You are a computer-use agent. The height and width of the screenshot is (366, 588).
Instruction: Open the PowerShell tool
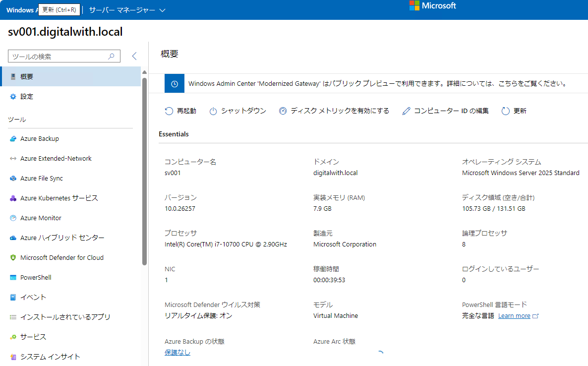70,278
